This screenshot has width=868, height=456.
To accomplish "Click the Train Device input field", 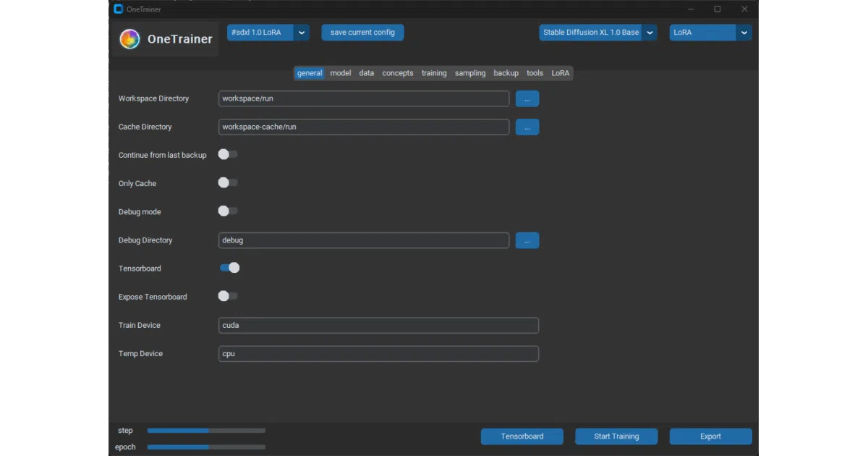I will (378, 326).
